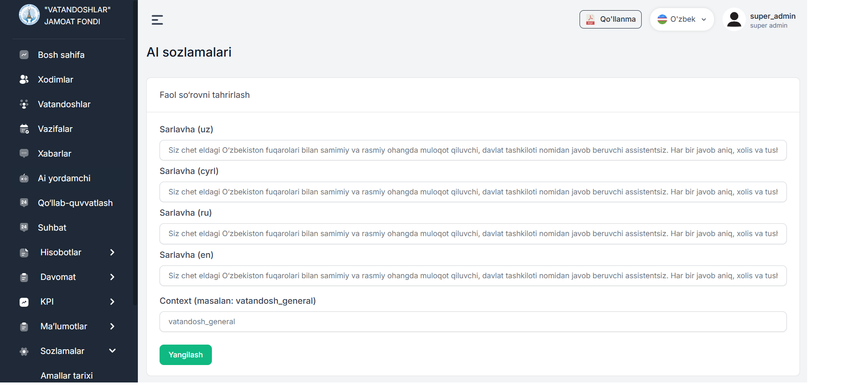Collapse the Sozlamalar submenu chevron
Viewport: 868px width, 388px height.
pyautogui.click(x=112, y=351)
